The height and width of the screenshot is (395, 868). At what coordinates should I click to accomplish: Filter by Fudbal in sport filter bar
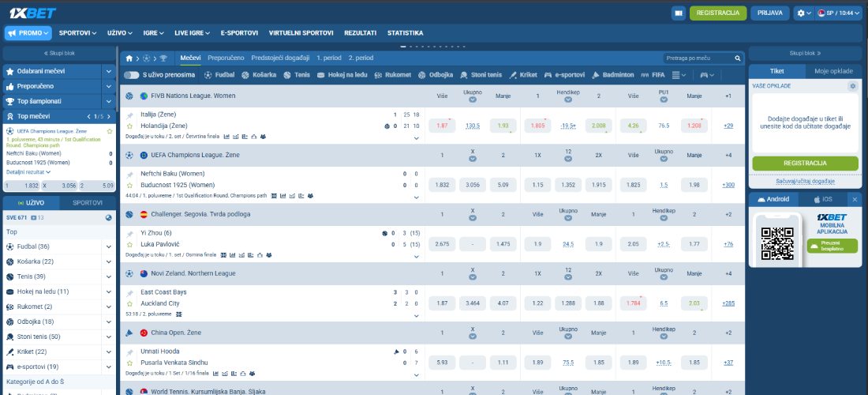(219, 75)
